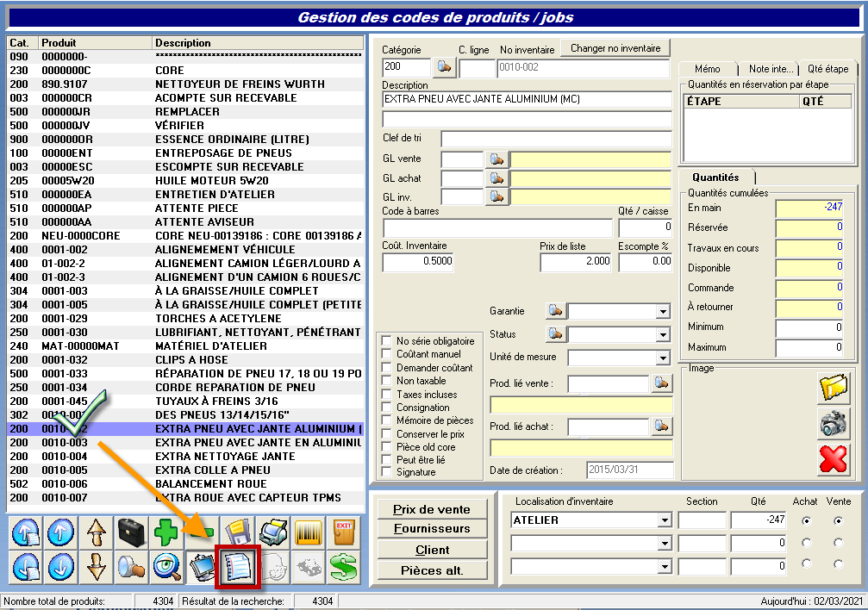Viewport: 868px width, 610px height.
Task: Open the notepad sheet icon
Action: click(238, 568)
